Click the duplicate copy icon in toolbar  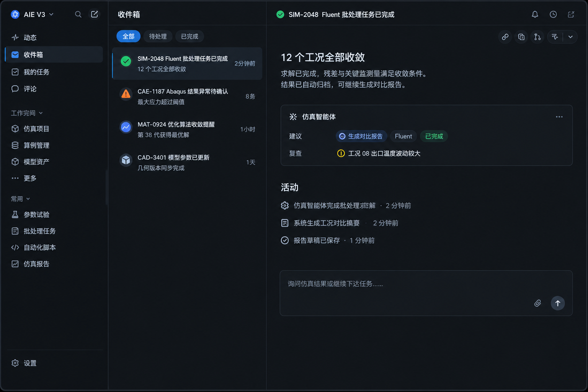(521, 37)
